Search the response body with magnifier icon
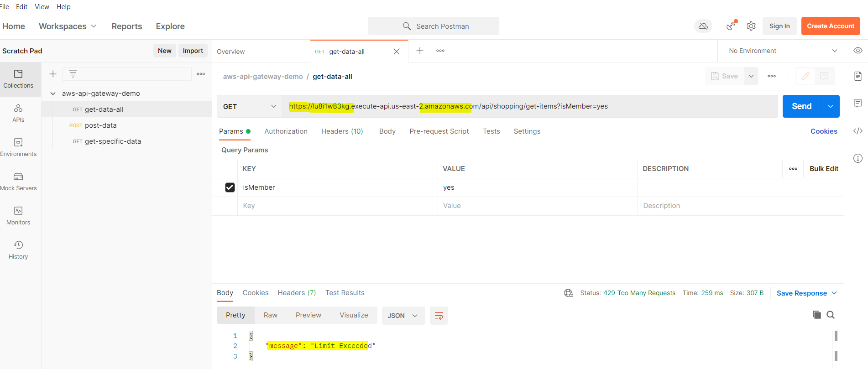The image size is (868, 369). [831, 315]
